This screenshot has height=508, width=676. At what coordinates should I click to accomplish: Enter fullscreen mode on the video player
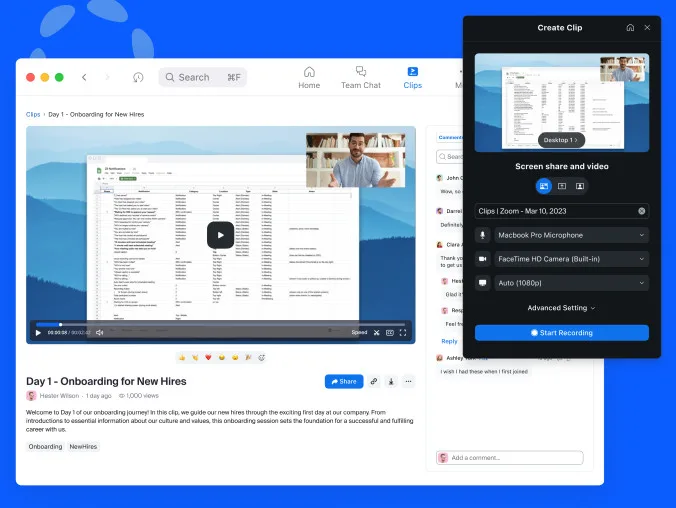(403, 332)
